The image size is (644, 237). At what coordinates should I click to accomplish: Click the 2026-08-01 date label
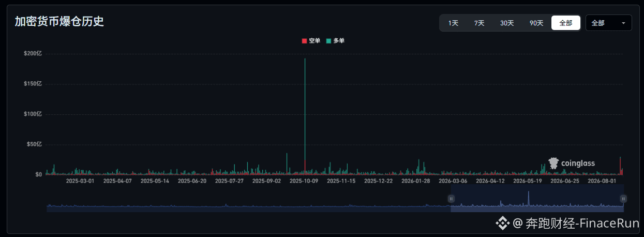602,181
